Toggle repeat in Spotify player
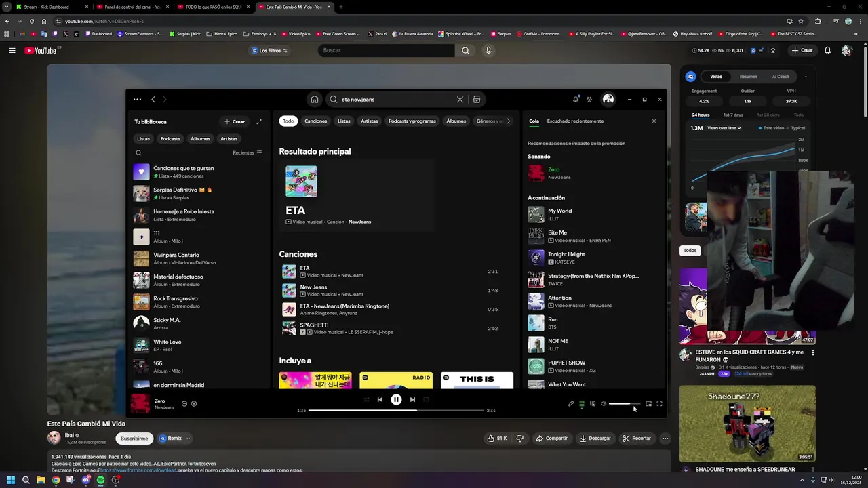 (x=427, y=399)
